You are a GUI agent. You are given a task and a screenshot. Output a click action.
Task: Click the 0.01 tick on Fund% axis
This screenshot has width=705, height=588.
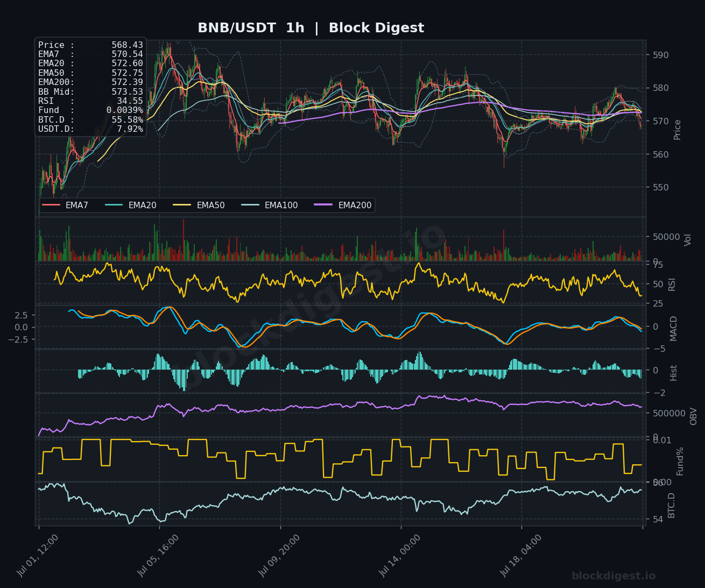(661, 441)
